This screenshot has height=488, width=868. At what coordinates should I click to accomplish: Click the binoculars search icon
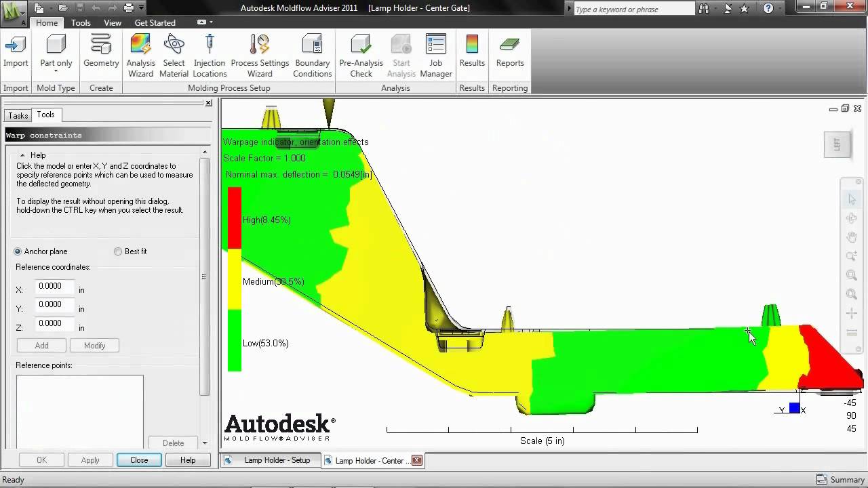pos(704,9)
